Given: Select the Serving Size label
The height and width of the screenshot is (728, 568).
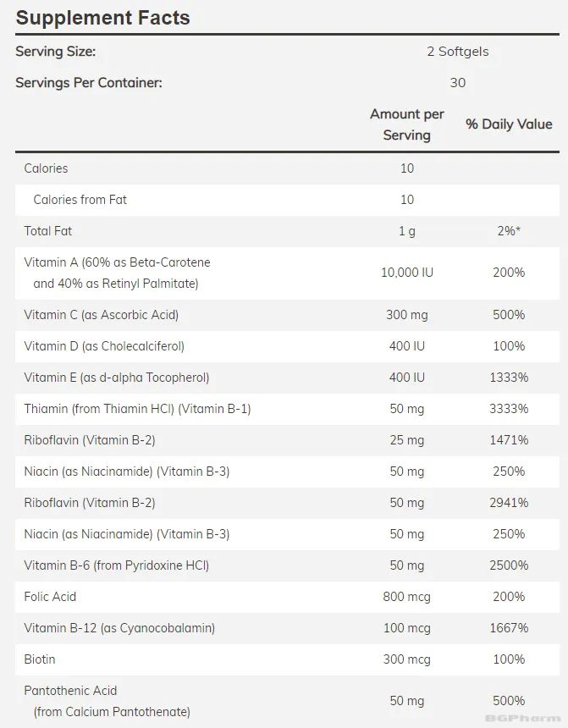Looking at the screenshot, I should [x=55, y=52].
